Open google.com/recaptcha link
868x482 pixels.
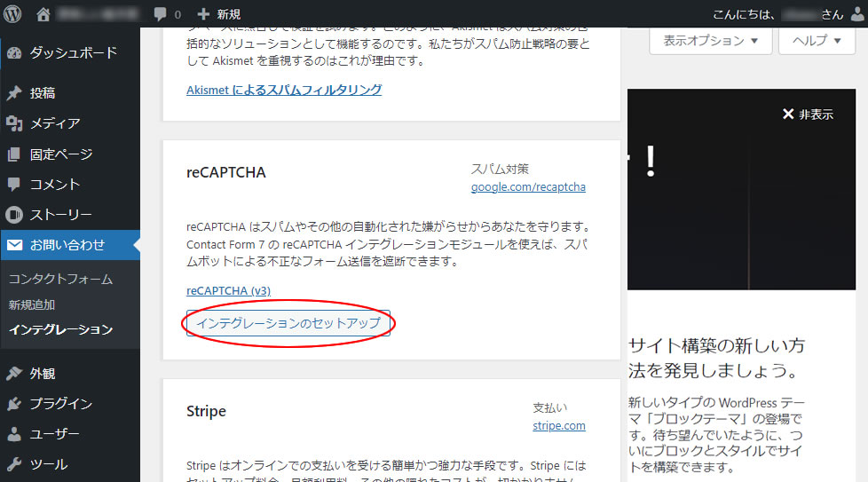coord(528,187)
